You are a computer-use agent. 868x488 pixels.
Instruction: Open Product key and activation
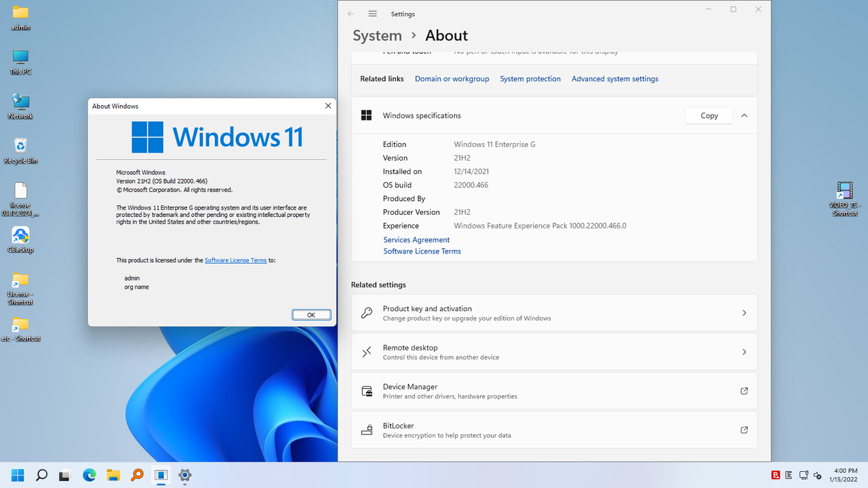point(554,313)
